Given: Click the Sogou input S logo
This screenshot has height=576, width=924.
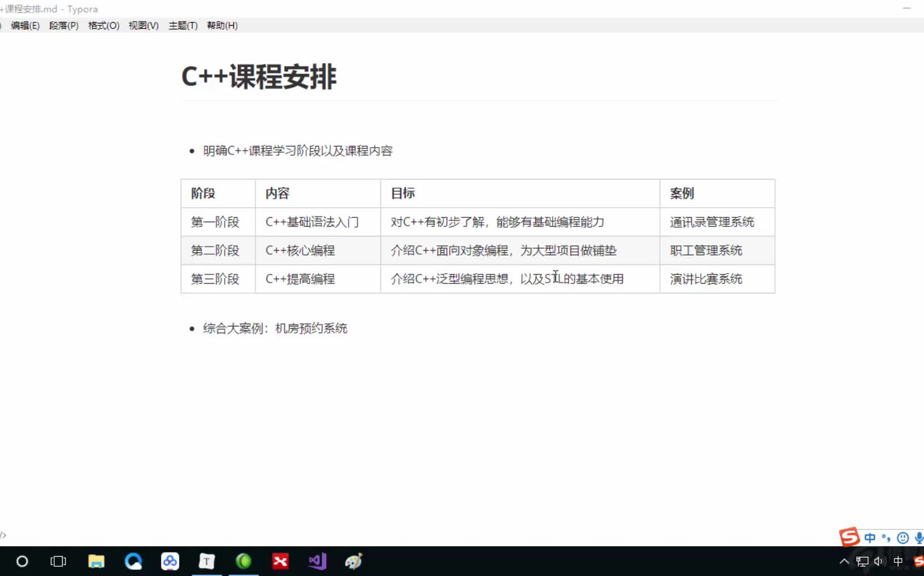Looking at the screenshot, I should [849, 537].
